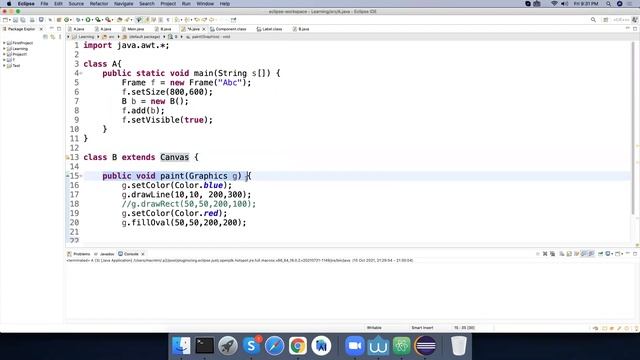
Task: Click the Coverage launch toolbar icon
Action: pos(98,20)
